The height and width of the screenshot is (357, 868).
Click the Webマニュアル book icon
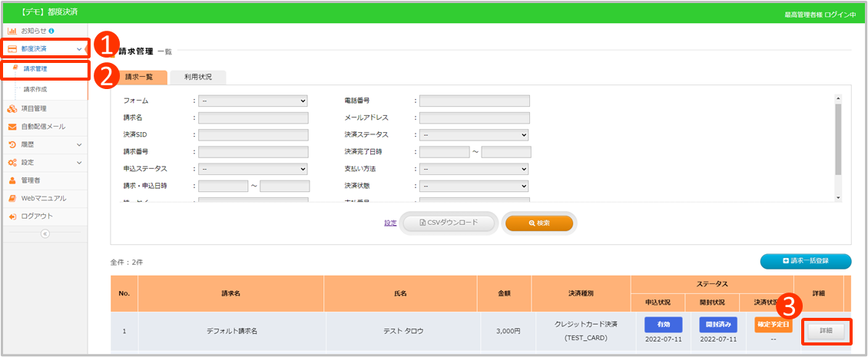(12, 198)
